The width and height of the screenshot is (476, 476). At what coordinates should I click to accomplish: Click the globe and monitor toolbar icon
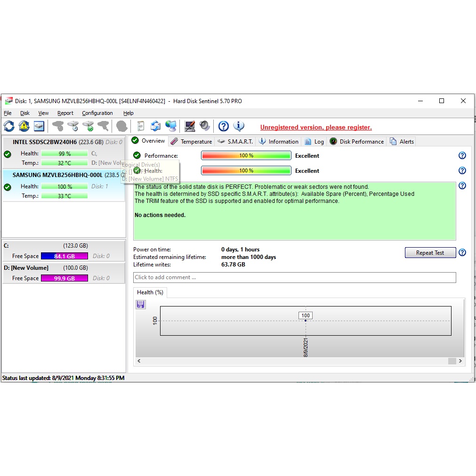tap(171, 126)
